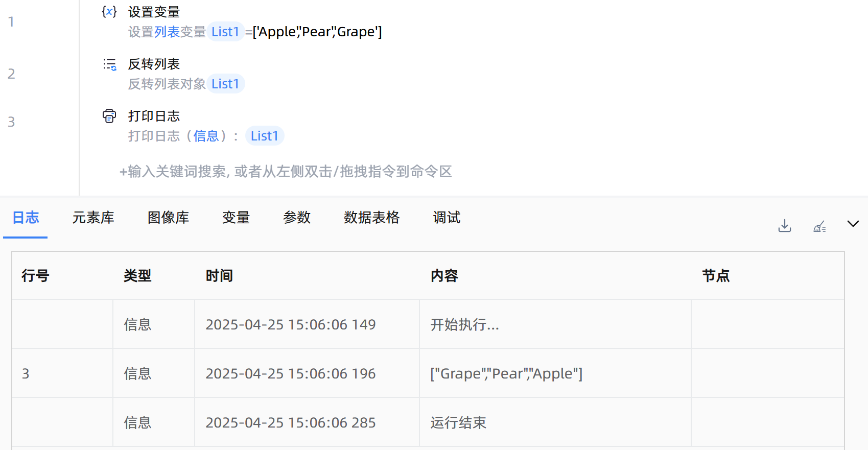Click the 信息 link in print log step
Image resolution: width=868 pixels, height=450 pixels.
coord(206,136)
